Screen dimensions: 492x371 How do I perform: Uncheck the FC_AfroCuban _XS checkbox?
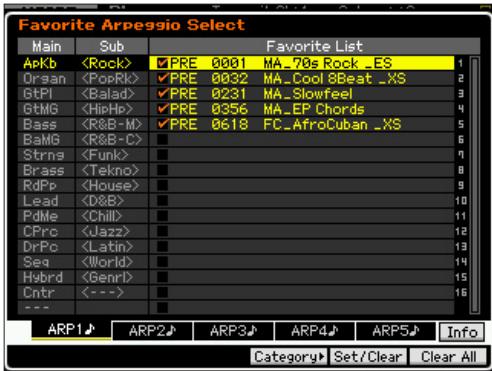coord(163,124)
